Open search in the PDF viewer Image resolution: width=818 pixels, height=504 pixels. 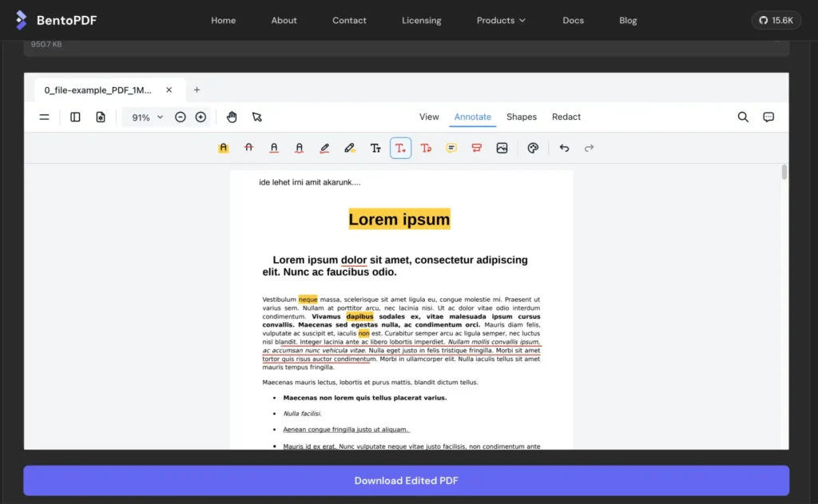click(743, 117)
